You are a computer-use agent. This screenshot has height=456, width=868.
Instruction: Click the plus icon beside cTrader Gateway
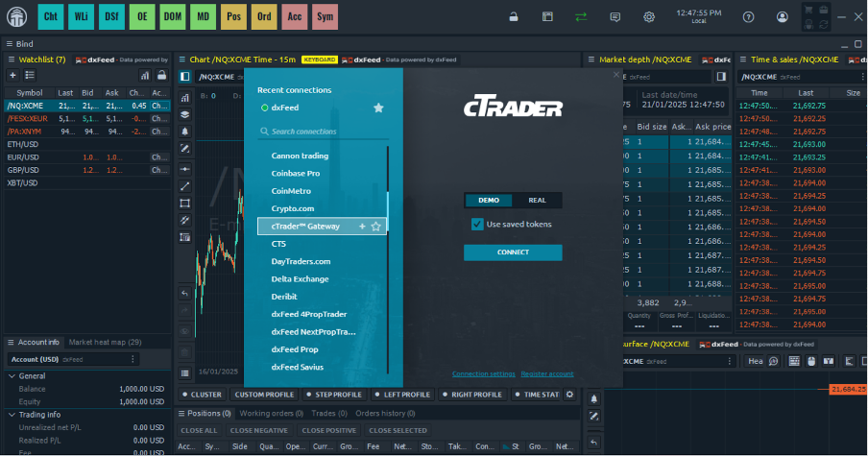tap(362, 226)
